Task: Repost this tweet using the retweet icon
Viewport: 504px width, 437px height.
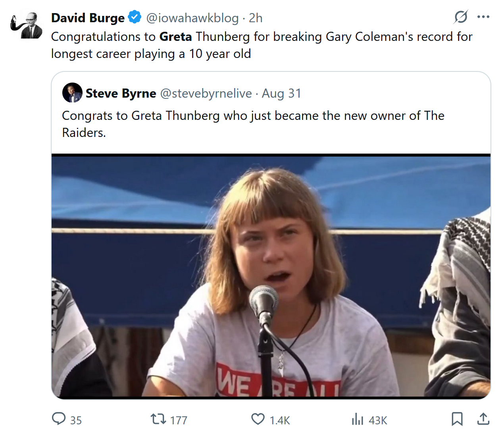Action: (158, 419)
